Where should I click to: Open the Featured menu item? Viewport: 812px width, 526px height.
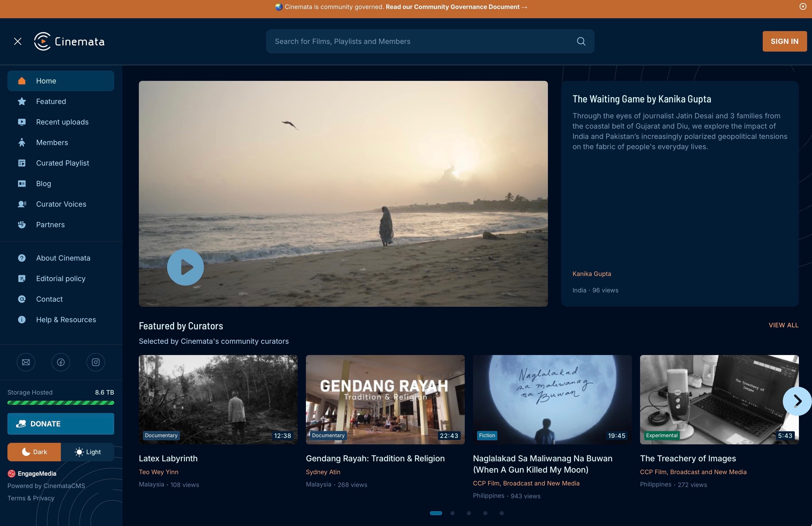point(61,101)
